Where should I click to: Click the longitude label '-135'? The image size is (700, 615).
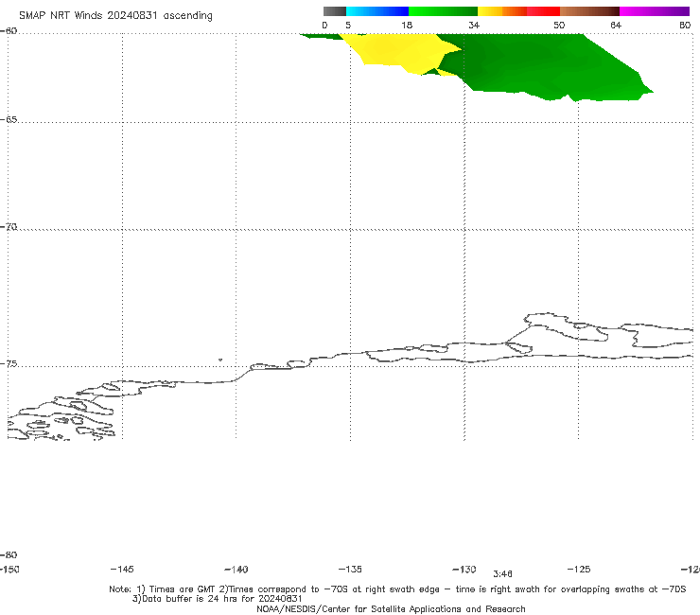click(x=350, y=570)
